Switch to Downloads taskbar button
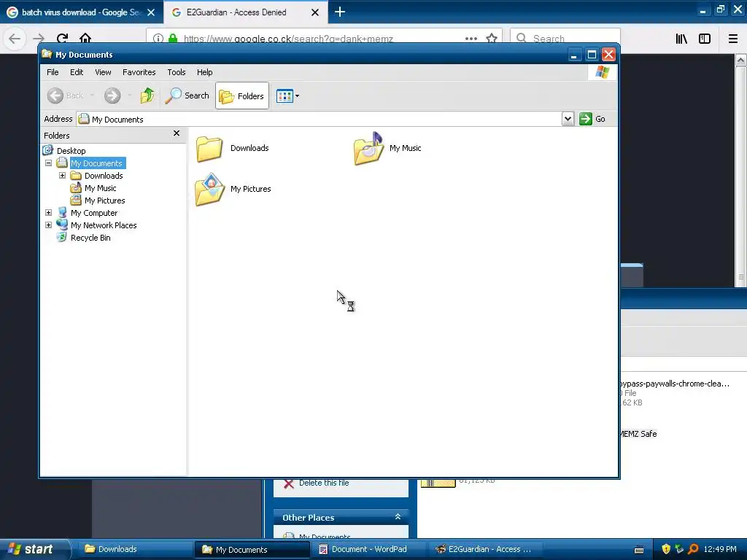The height and width of the screenshot is (560, 747). pyautogui.click(x=135, y=549)
